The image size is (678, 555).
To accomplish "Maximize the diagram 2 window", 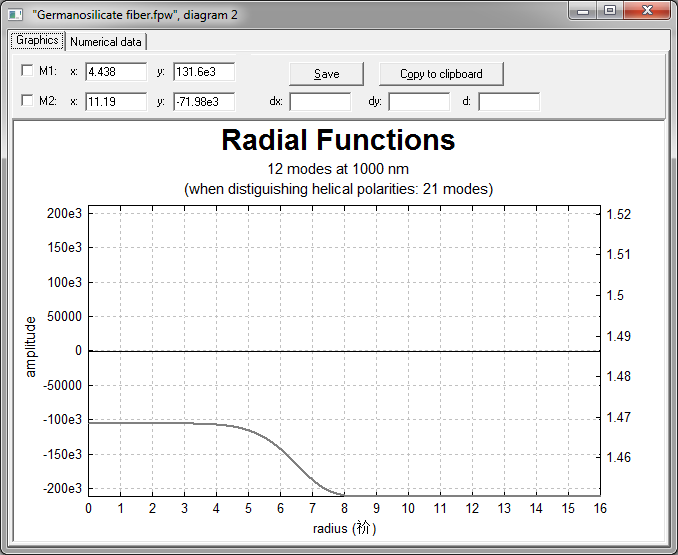I will coord(610,11).
